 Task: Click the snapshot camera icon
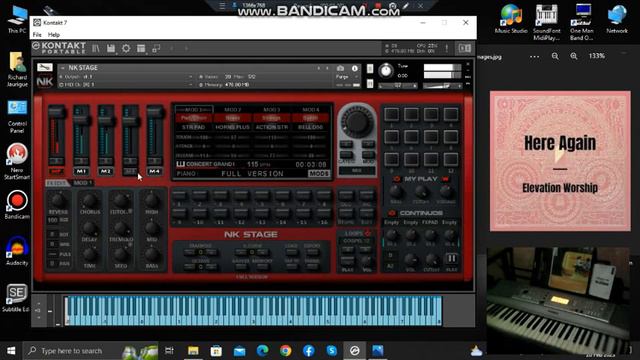pos(340,68)
